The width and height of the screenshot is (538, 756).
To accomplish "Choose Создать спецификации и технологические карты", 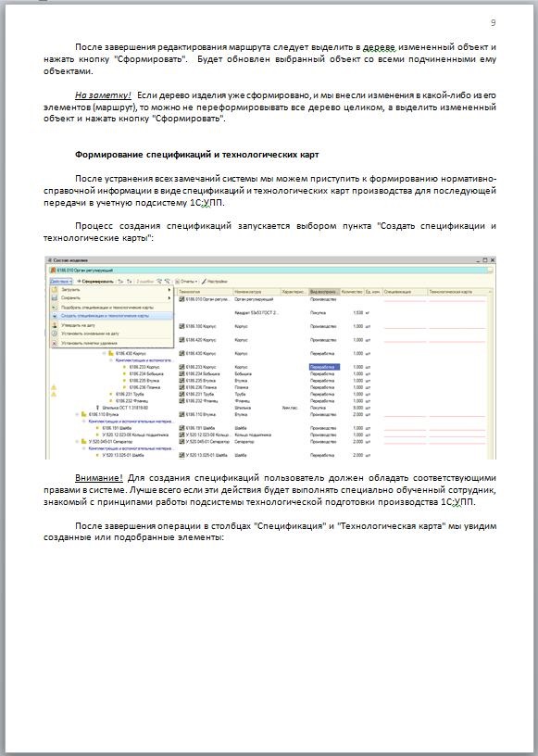I will click(x=111, y=316).
